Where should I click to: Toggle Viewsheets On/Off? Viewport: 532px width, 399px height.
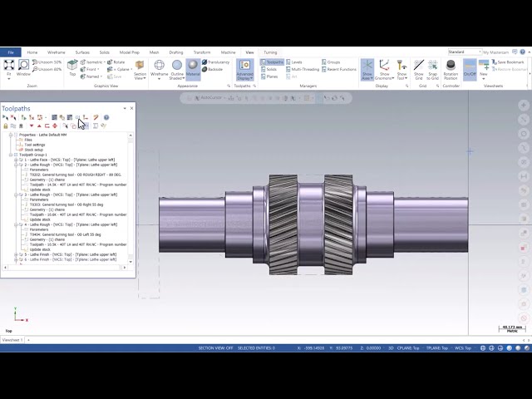pyautogui.click(x=470, y=68)
